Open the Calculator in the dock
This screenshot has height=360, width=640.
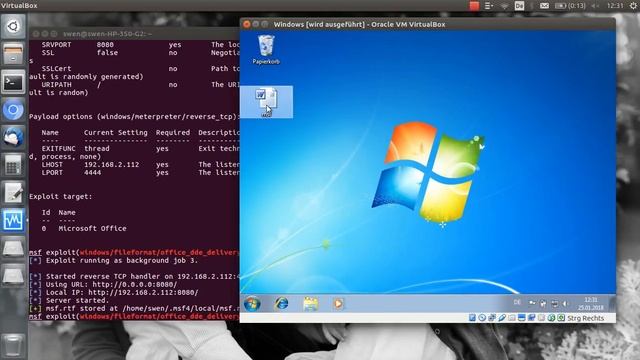point(13,165)
